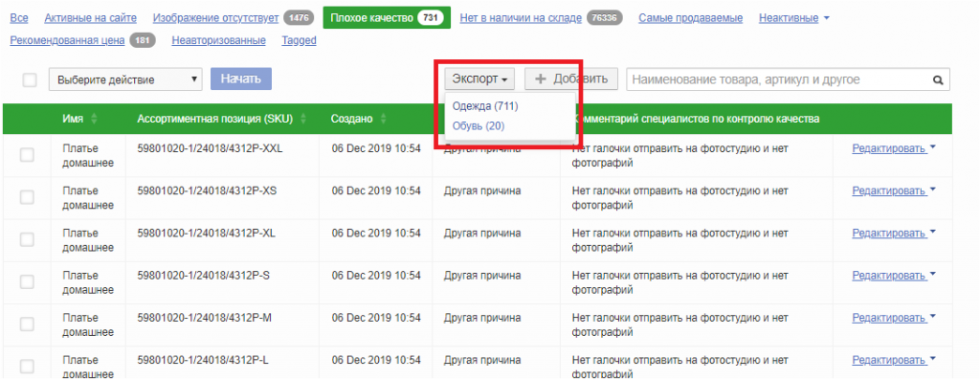Choose Одежда (711) from export menu
This screenshot has height=380, width=980.
(485, 106)
